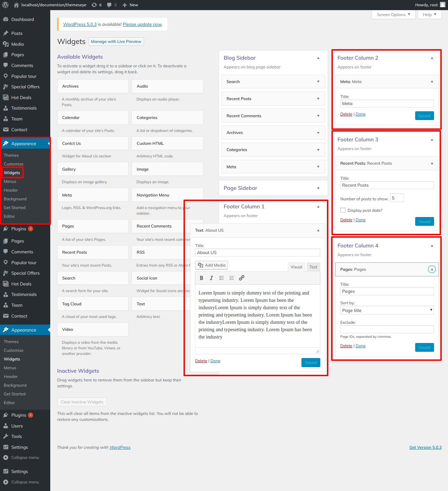Open the comments bubble icon showing 0
Image resolution: width=448 pixels, height=491 pixels.
click(x=110, y=5)
